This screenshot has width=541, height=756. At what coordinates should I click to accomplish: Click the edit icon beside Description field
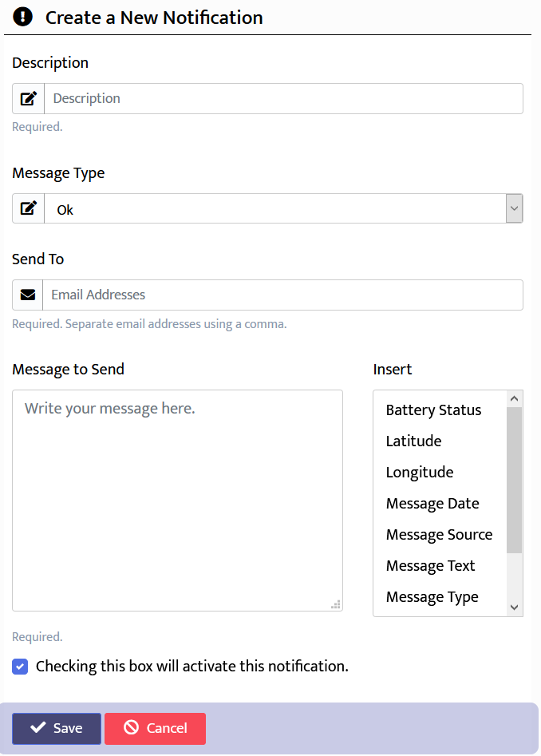[29, 99]
